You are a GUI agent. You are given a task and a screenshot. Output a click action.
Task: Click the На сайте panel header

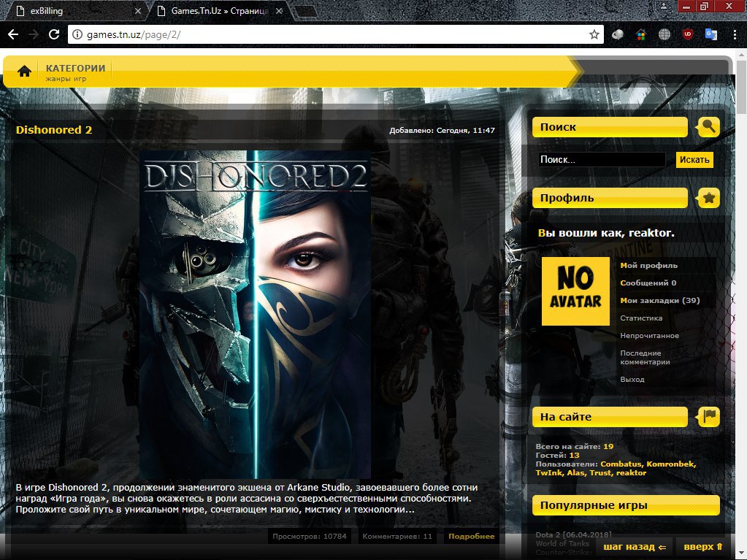(x=610, y=417)
